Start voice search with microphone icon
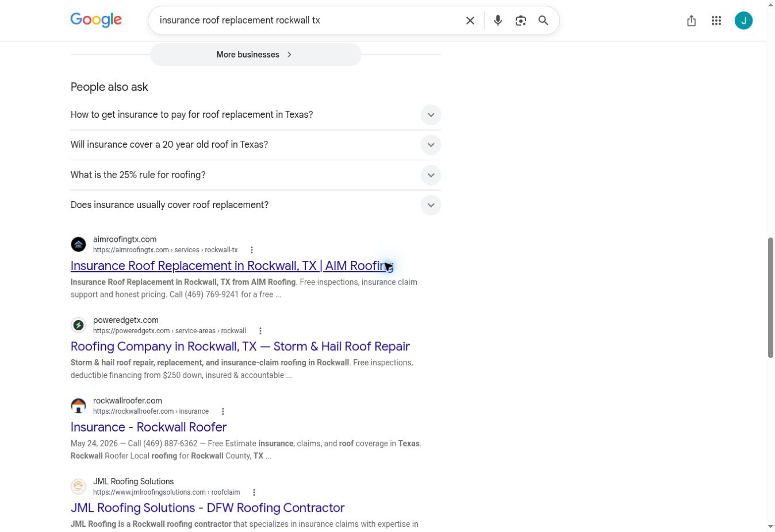Screen dimensions: 775x532 498,21
